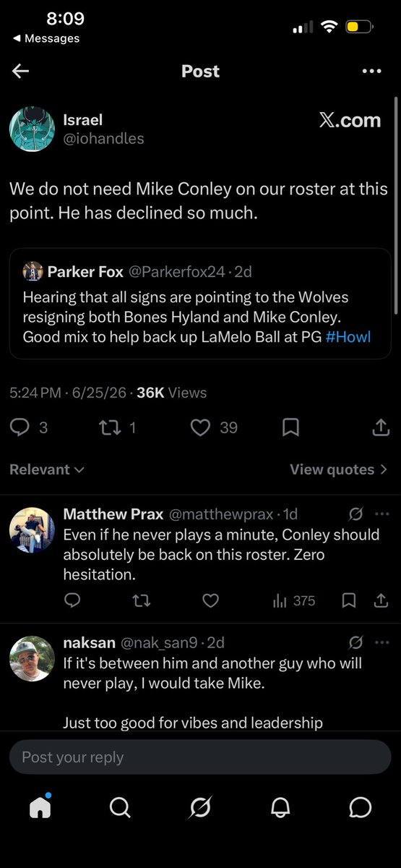Tap the back arrow icon

[20, 71]
